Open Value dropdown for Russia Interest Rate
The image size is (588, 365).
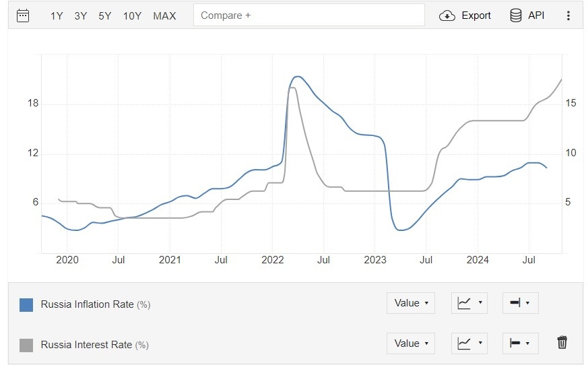(x=411, y=343)
